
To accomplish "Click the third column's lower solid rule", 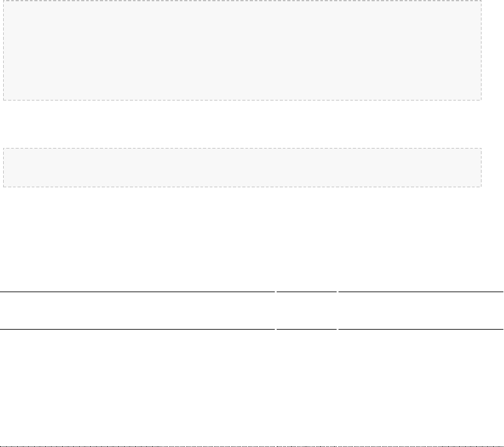I will coord(421,329).
